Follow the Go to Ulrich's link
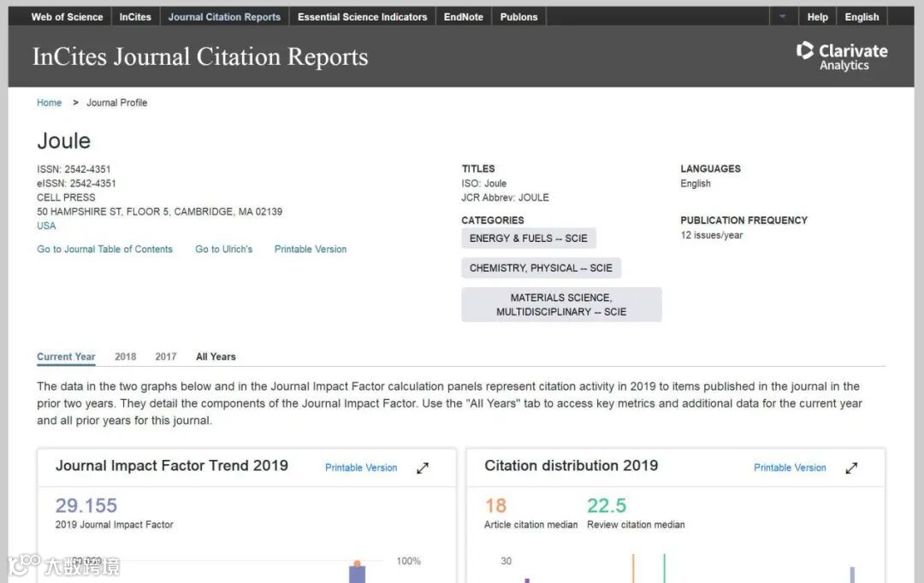This screenshot has height=583, width=924. [x=224, y=249]
